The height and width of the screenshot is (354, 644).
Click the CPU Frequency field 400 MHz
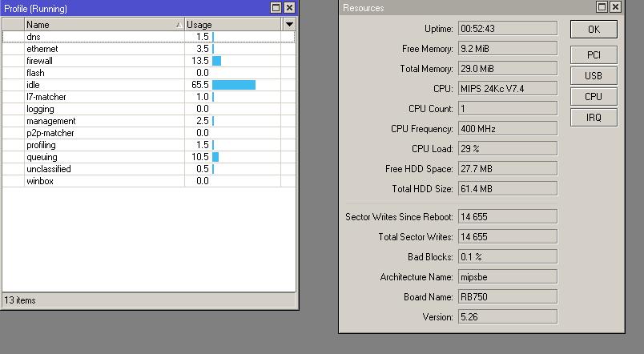[508, 128]
